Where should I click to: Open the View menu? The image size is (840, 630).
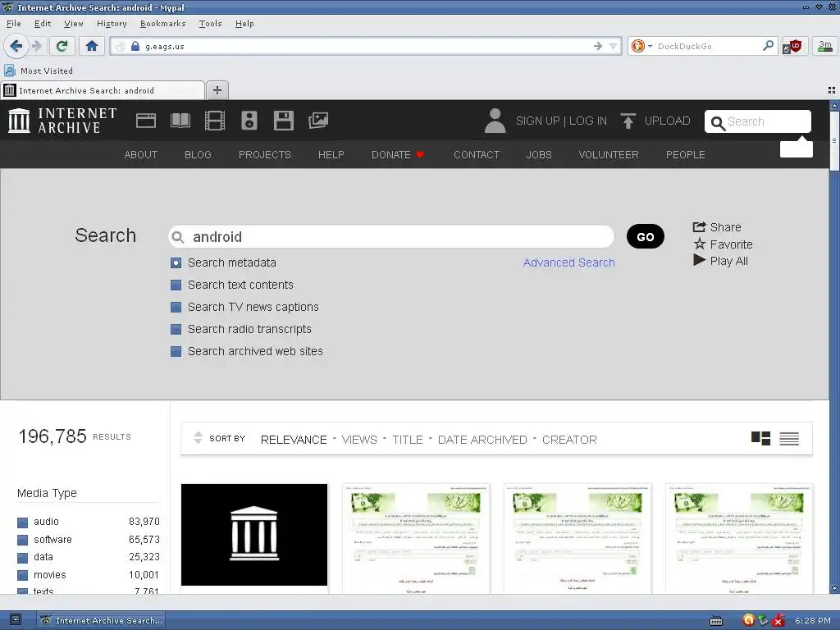[x=73, y=24]
